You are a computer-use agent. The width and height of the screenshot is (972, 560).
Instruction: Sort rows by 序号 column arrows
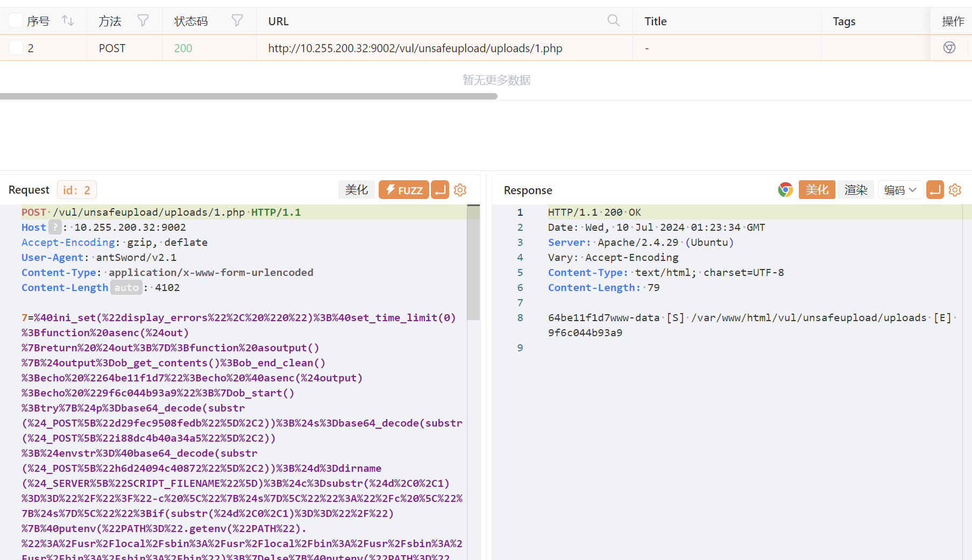pyautogui.click(x=68, y=21)
